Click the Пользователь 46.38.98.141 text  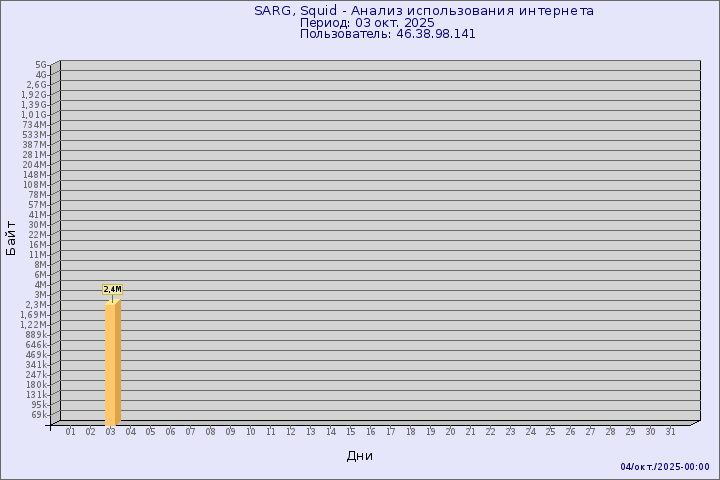tap(388, 33)
